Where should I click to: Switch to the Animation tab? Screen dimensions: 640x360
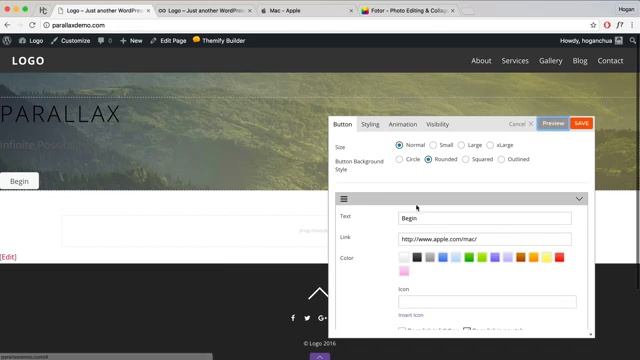[x=403, y=124]
